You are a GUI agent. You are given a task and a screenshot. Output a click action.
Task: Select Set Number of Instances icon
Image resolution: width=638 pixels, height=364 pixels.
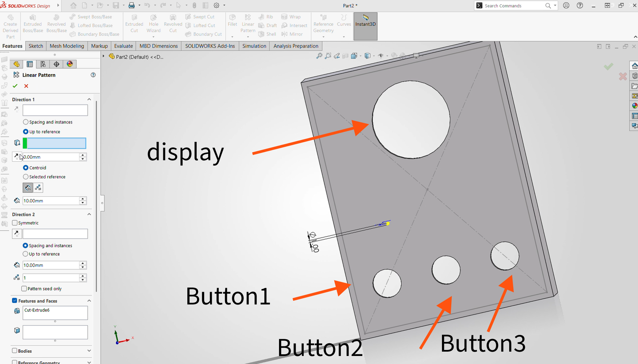tap(38, 188)
